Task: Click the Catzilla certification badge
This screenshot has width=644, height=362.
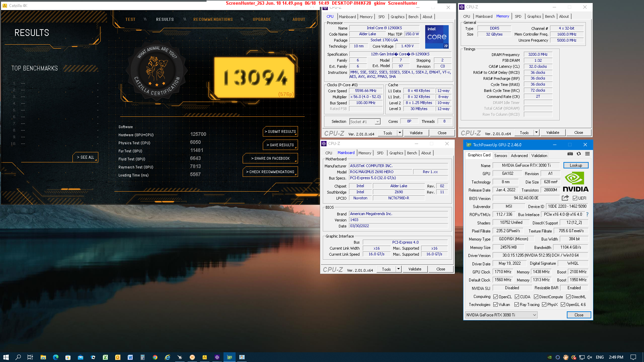Action: [156, 71]
